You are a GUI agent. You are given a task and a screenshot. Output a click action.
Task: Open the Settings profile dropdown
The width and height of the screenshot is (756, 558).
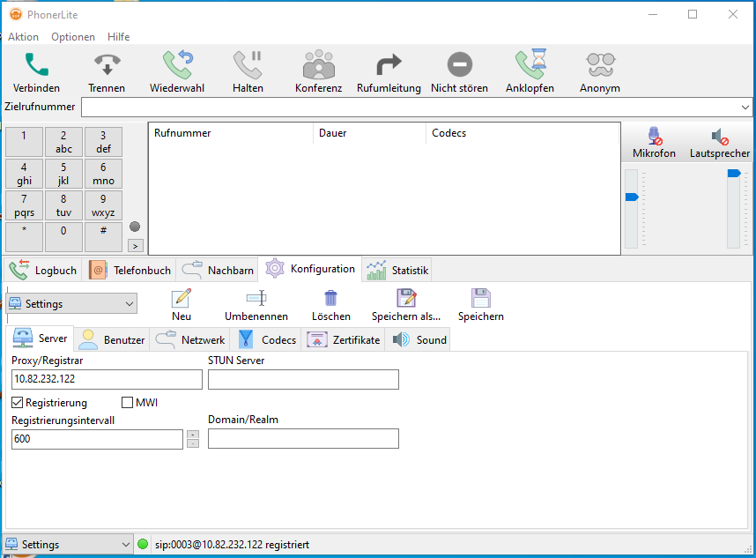[130, 302]
